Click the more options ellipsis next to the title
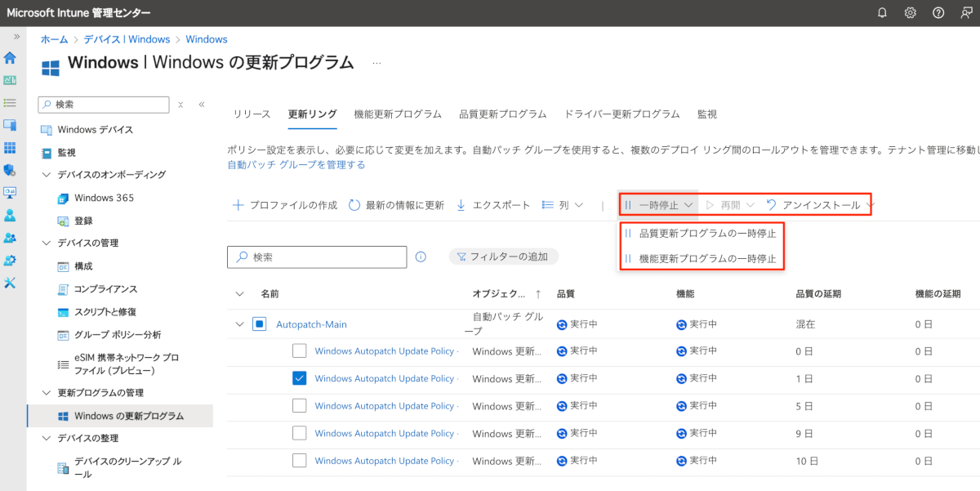 coord(376,63)
